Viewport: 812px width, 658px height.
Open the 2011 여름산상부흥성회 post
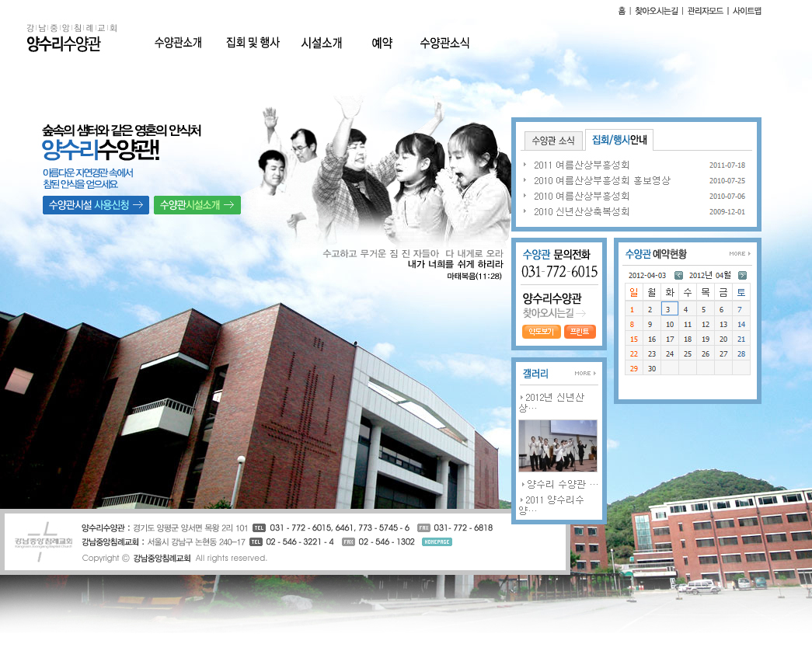click(x=581, y=165)
